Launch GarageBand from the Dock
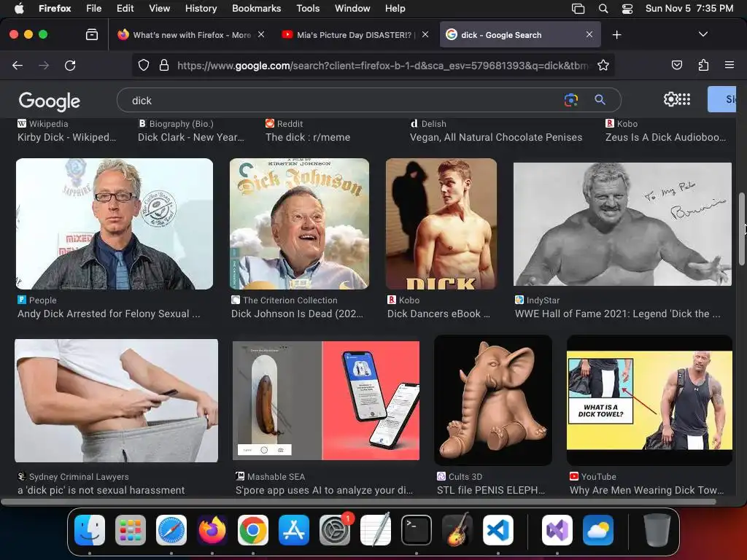 pyautogui.click(x=457, y=530)
